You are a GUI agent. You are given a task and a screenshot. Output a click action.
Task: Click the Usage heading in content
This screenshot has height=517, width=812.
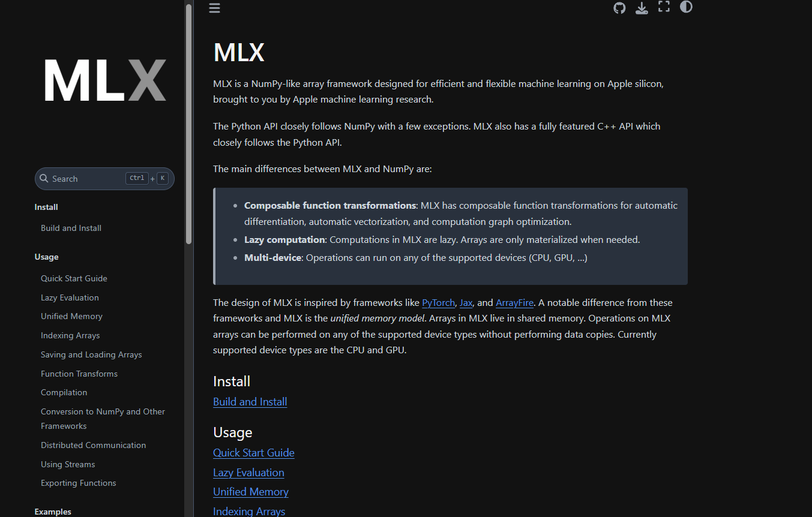point(232,432)
